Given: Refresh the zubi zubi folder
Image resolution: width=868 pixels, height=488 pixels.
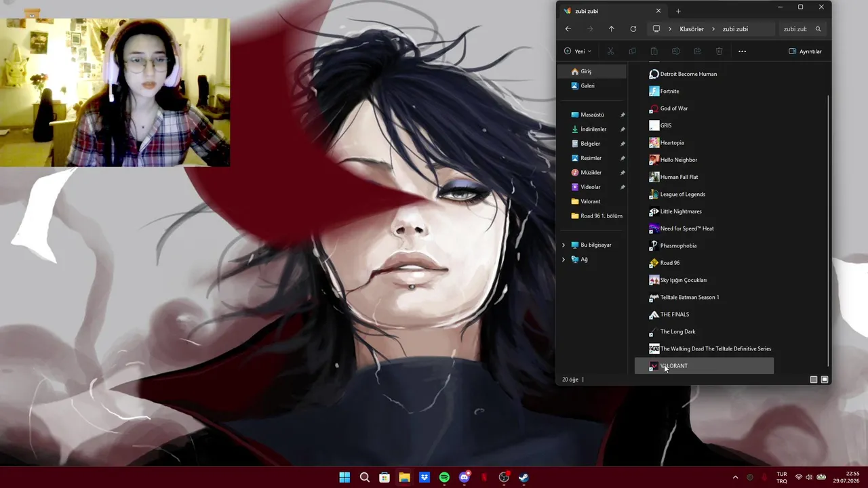Looking at the screenshot, I should (633, 29).
